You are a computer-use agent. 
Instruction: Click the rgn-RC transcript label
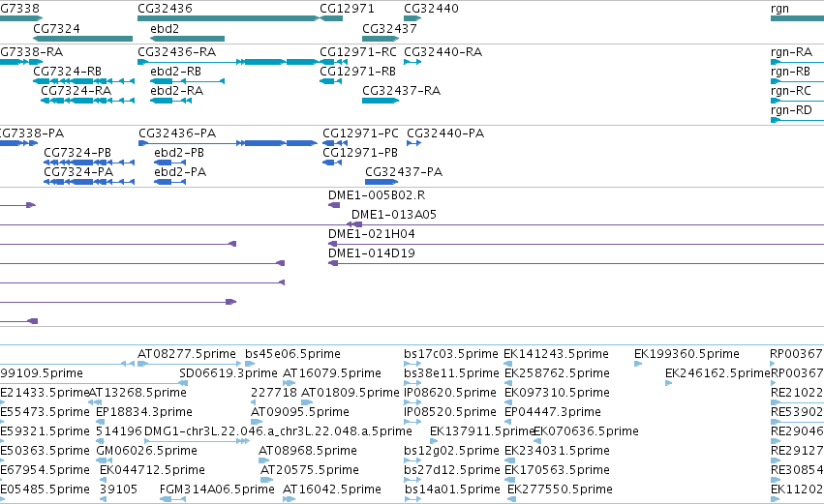[x=790, y=91]
